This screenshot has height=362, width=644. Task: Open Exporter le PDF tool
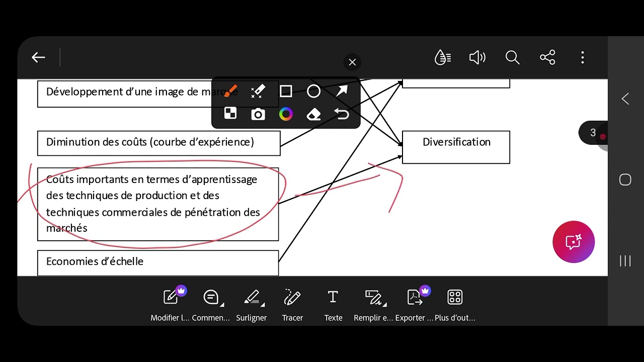[414, 304]
